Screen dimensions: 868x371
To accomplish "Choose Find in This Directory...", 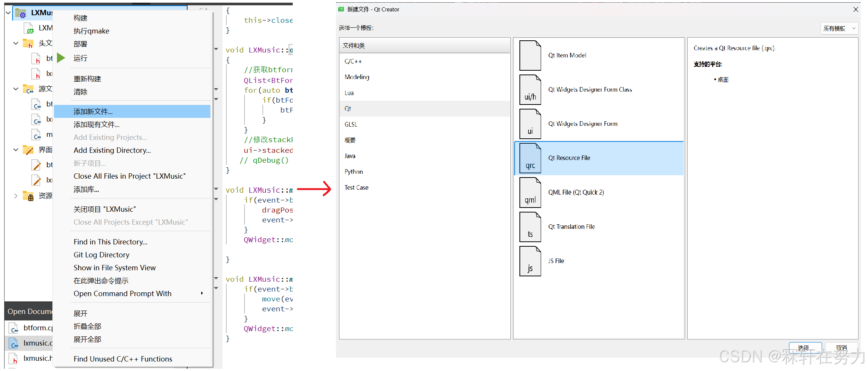I will [110, 242].
